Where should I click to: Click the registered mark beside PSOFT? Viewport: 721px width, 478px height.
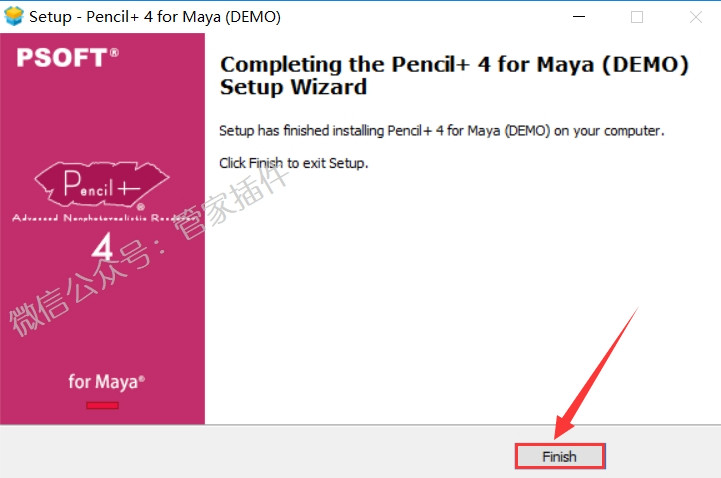114,52
